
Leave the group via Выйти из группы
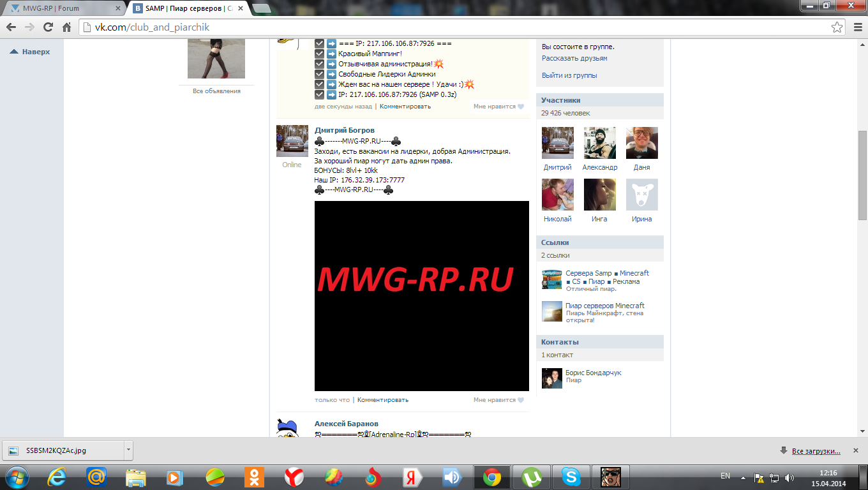click(569, 75)
